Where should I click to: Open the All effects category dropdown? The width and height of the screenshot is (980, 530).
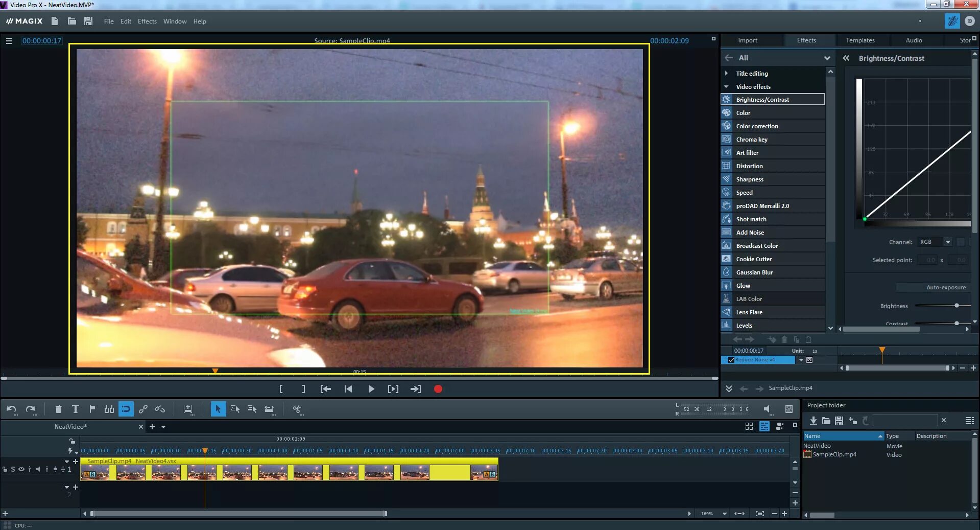827,58
